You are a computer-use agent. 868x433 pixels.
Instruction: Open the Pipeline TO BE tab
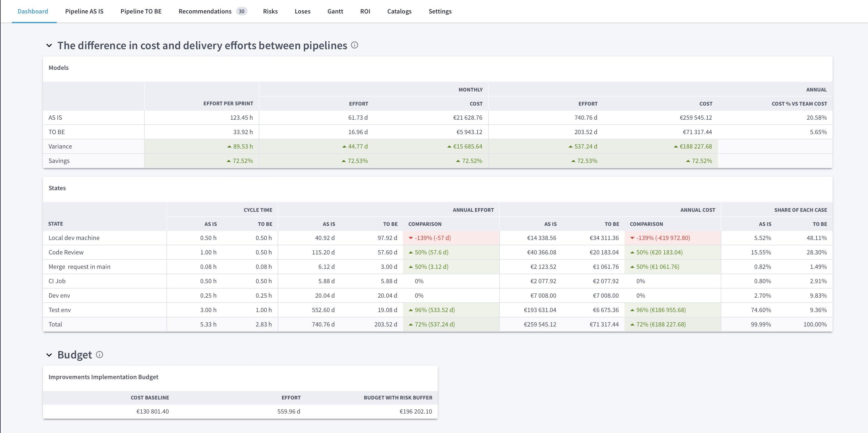click(141, 11)
